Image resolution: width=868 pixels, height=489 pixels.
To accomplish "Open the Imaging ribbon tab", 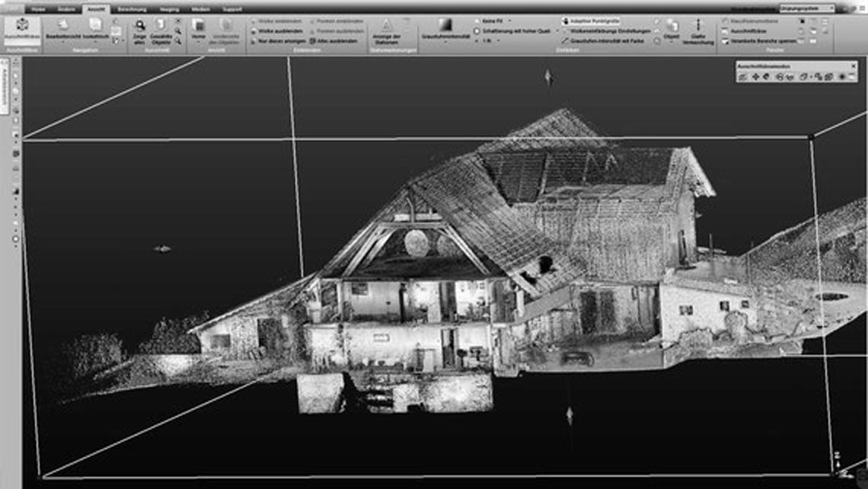I will pos(169,8).
